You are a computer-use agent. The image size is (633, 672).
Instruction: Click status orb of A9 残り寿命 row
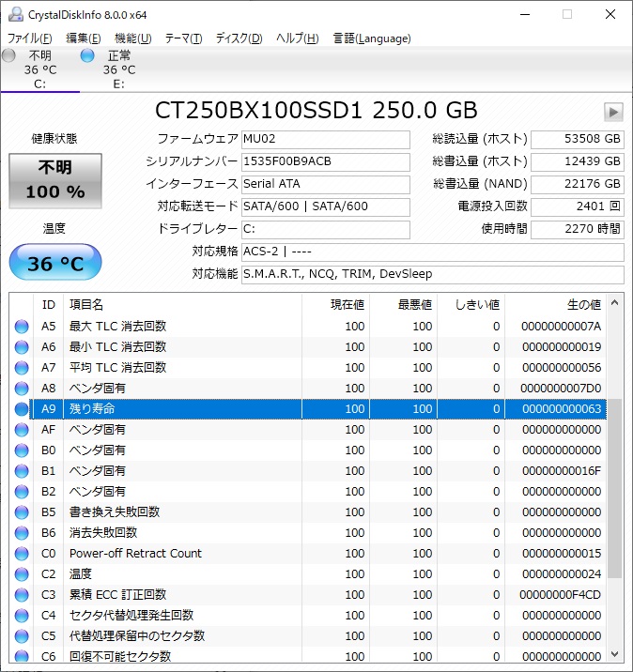pos(22,409)
